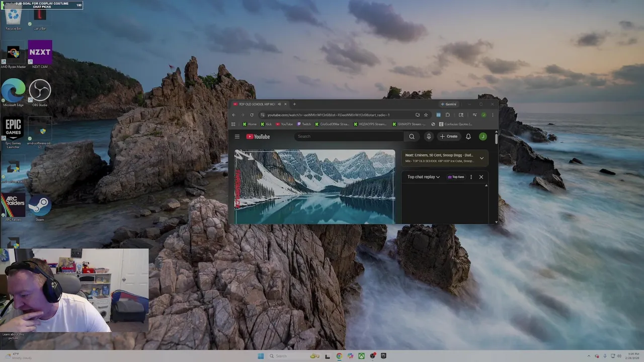The image size is (644, 362).
Task: Open weather widget on the taskbar
Action: click(18, 356)
